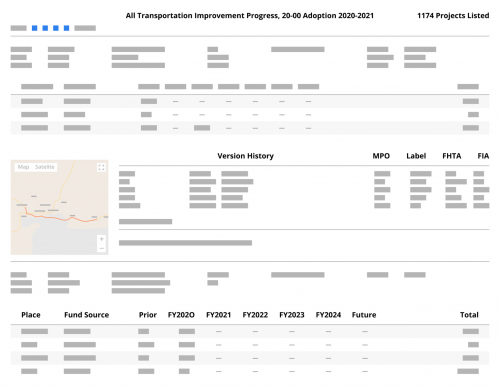The width and height of the screenshot is (500, 388).
Task: Click the FY2024 column header
Action: pyautogui.click(x=328, y=315)
